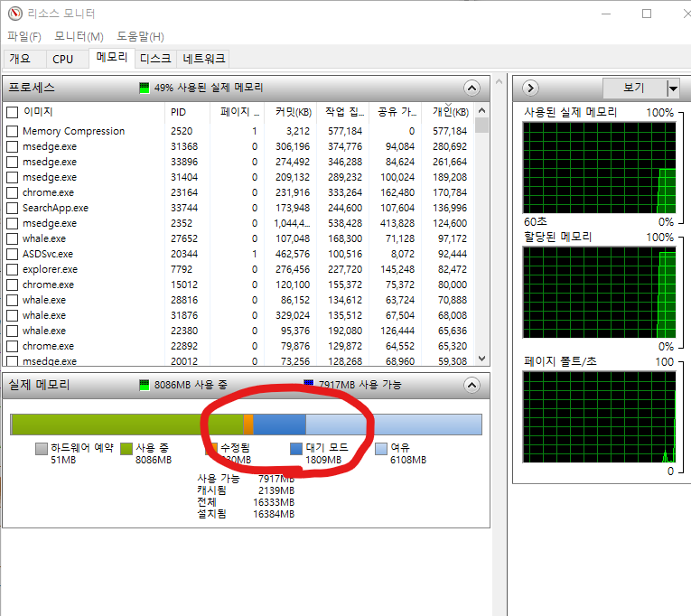Image resolution: width=691 pixels, height=616 pixels.
Task: Click the green used-memory indicator in process header
Action: (144, 89)
